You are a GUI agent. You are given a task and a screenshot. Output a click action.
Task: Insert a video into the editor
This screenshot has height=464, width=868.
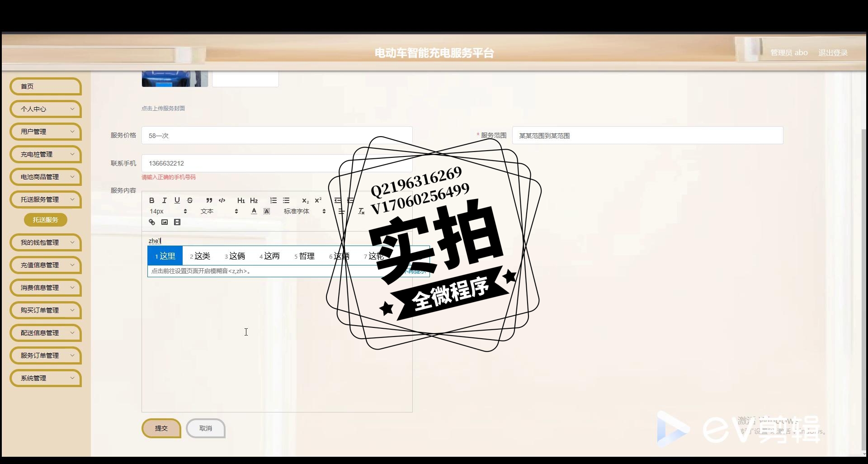(177, 222)
